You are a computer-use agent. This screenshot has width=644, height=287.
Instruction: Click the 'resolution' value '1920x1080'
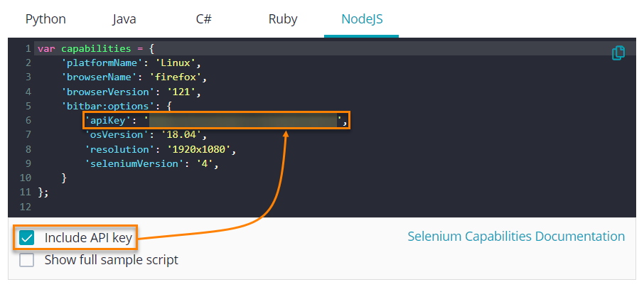[200, 149]
